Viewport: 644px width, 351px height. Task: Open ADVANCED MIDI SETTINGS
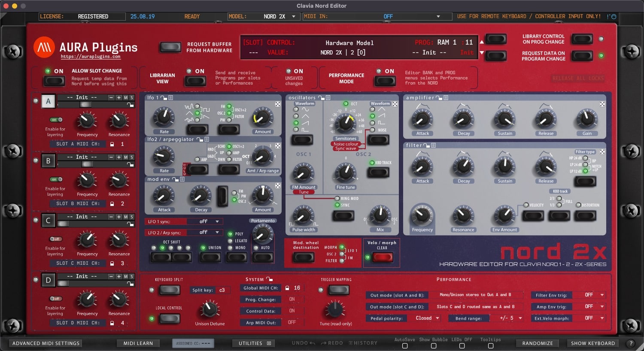[46, 343]
